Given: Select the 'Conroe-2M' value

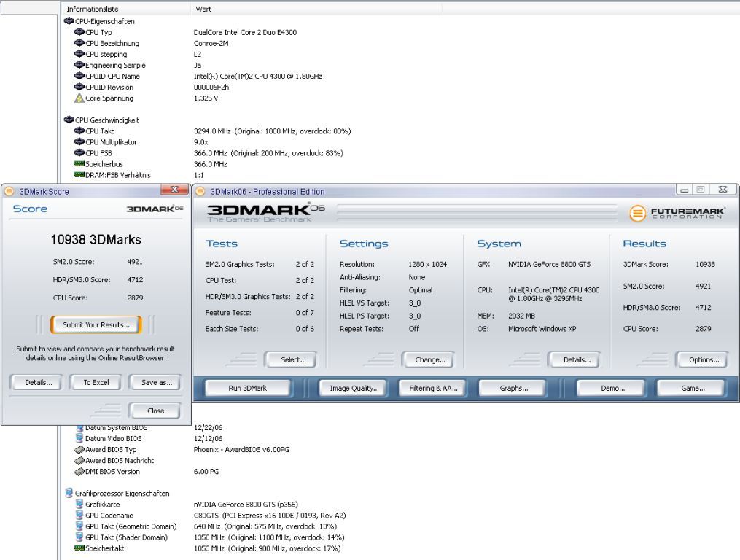Looking at the screenshot, I should tap(211, 43).
